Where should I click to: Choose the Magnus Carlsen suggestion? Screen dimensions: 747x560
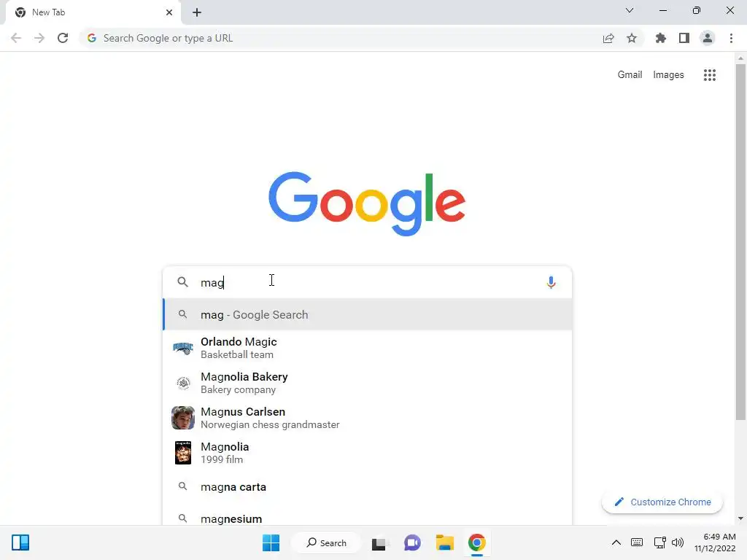pyautogui.click(x=368, y=418)
